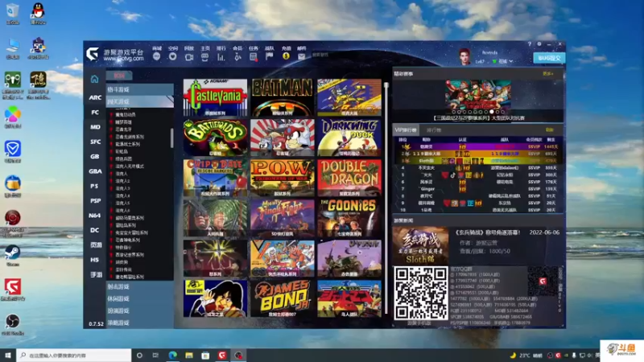The image size is (644, 362).
Task: Switch to the VIP排行榜 tab
Action: point(406,130)
